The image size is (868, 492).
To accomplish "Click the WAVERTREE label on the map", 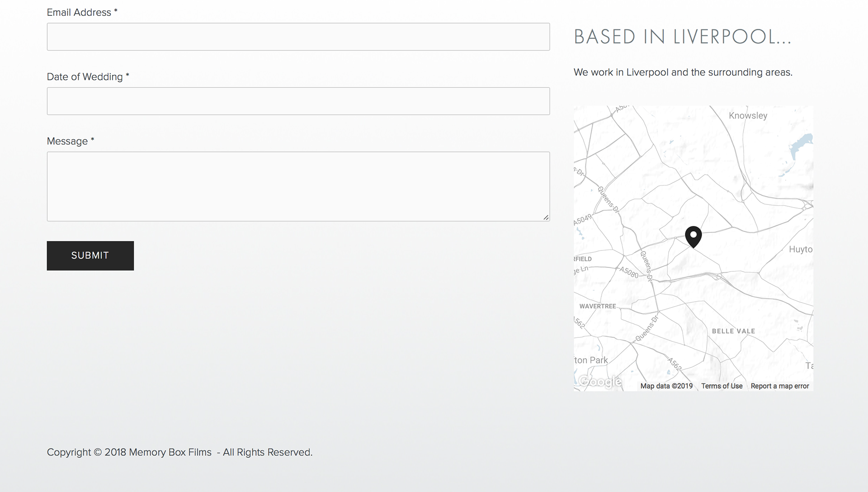I will pyautogui.click(x=598, y=306).
